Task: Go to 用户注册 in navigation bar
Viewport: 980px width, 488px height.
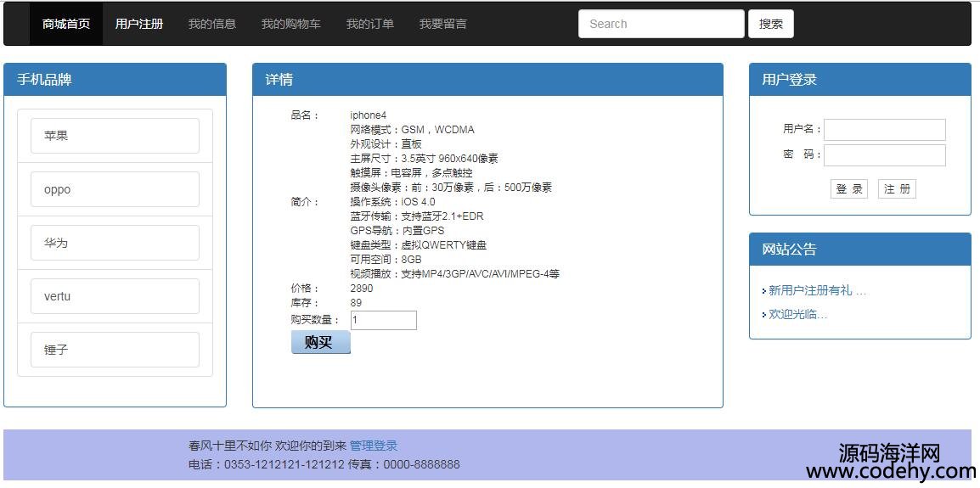Action: 139,24
